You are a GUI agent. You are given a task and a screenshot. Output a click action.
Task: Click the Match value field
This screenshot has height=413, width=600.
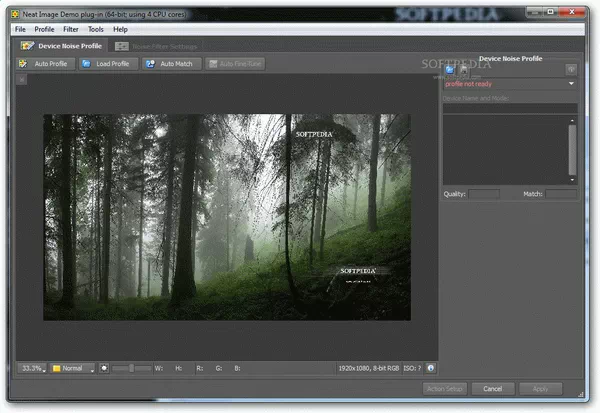click(561, 194)
